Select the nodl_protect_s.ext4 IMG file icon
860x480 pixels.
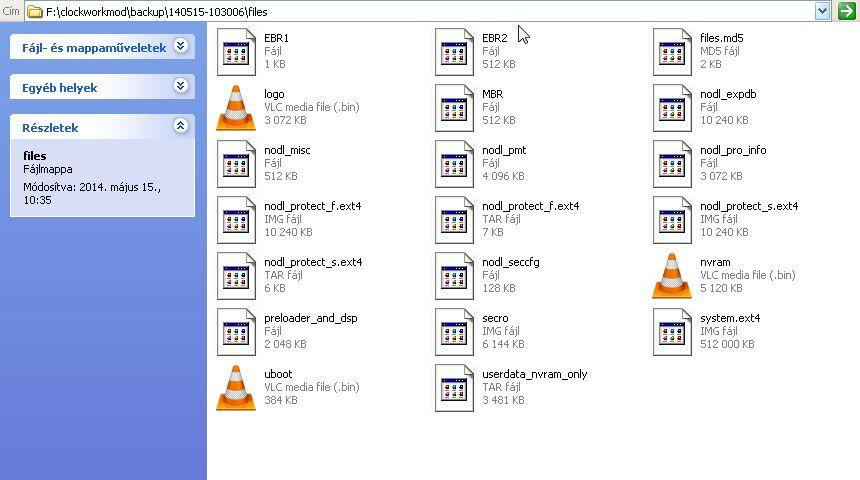tap(672, 220)
